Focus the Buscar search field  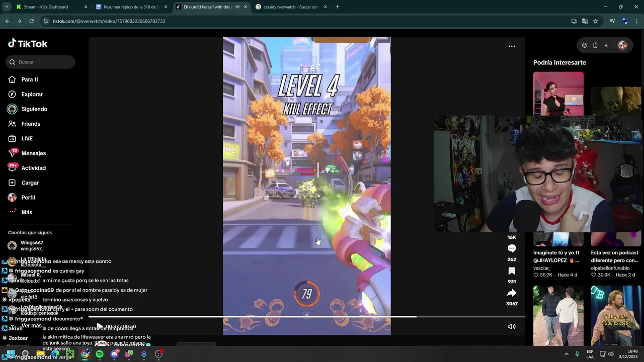coord(40,62)
